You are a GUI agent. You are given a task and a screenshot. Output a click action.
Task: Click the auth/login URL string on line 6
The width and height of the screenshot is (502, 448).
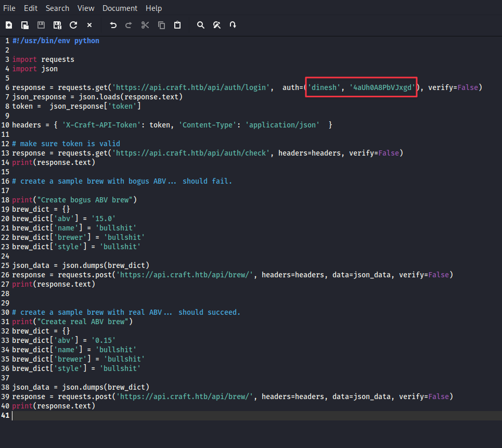[x=191, y=88]
